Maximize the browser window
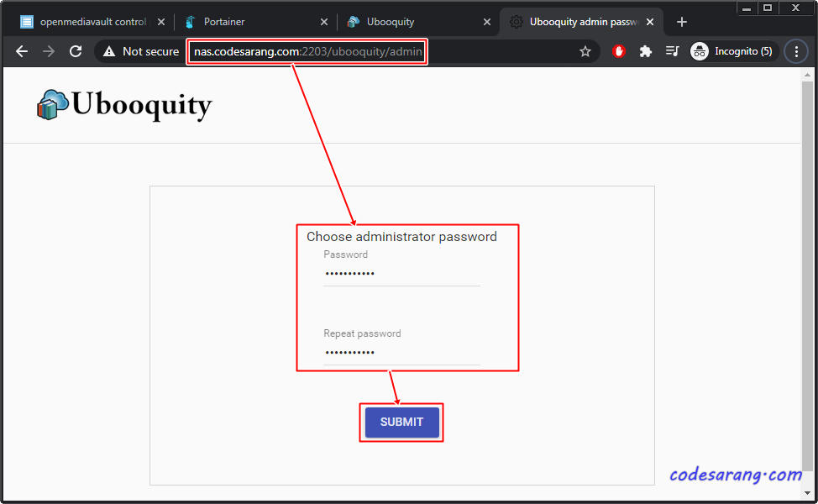Screen dimensions: 818x504 (768, 8)
